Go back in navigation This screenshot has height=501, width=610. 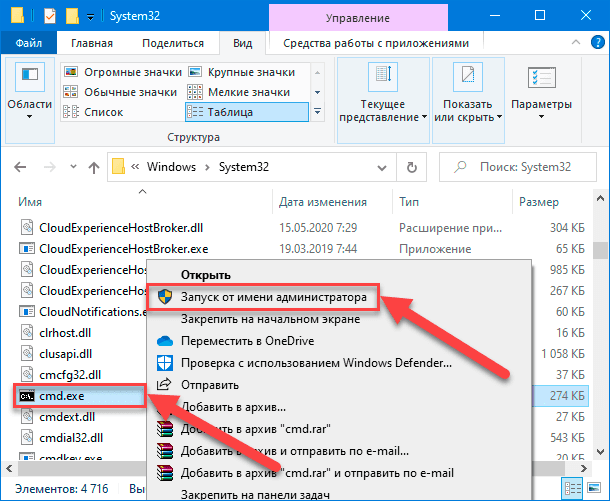point(20,167)
